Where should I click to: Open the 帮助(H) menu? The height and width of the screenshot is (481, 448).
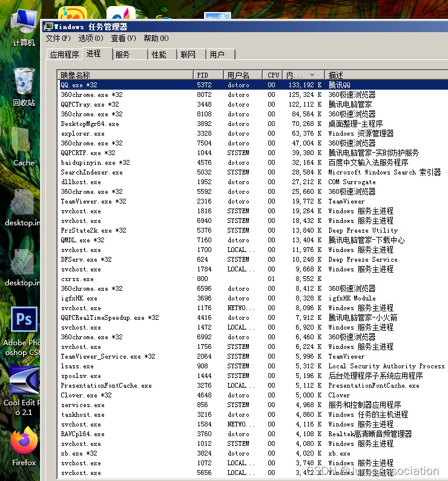coord(156,38)
